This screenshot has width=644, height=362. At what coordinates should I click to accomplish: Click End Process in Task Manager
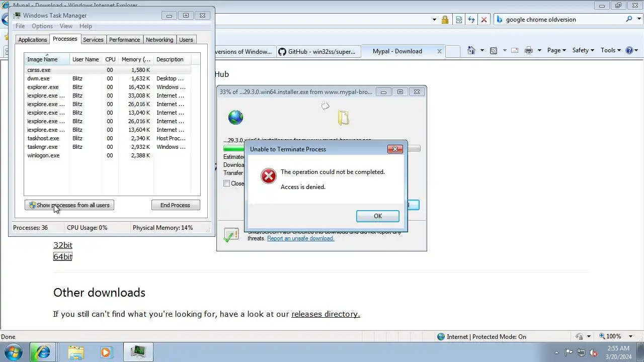176,205
